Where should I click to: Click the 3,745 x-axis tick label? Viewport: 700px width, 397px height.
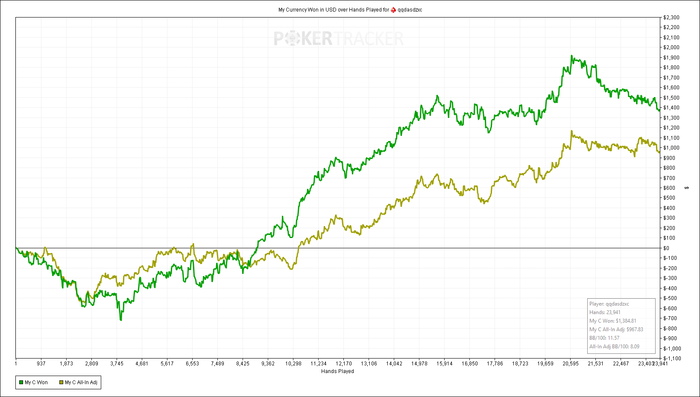pos(117,364)
